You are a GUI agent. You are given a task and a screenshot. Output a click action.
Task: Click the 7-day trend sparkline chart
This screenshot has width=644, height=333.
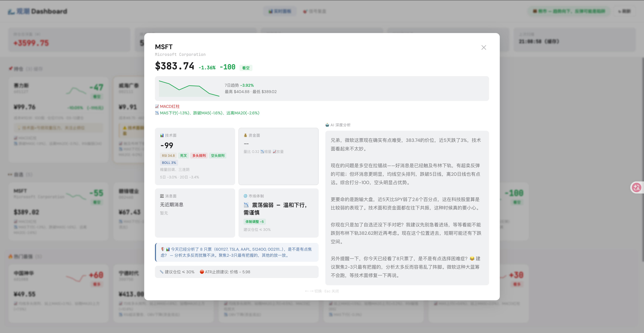tap(189, 89)
